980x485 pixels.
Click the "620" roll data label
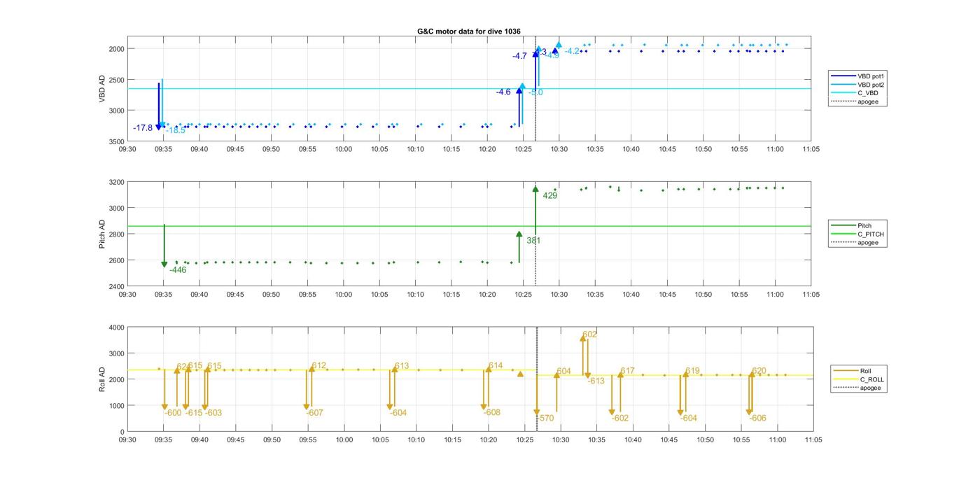[x=759, y=372]
